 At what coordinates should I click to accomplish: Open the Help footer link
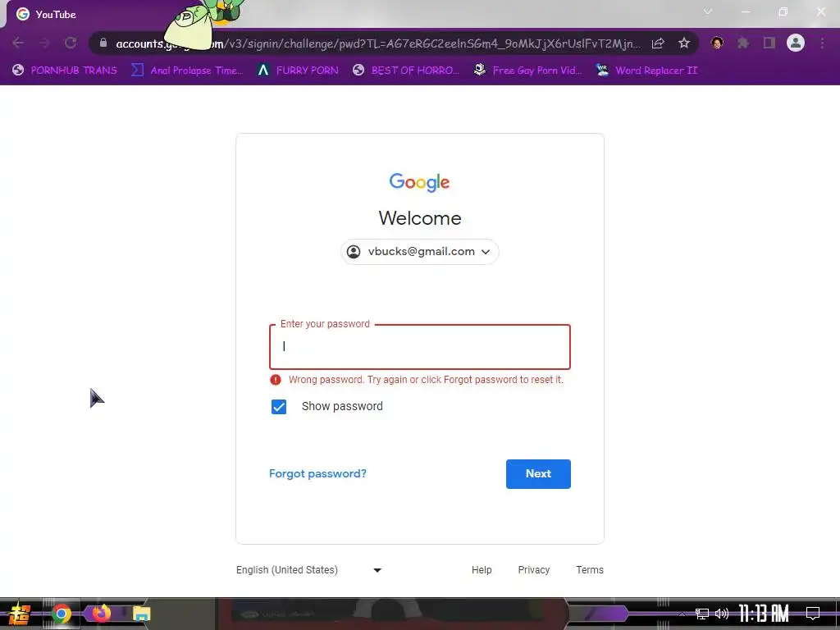click(x=482, y=570)
